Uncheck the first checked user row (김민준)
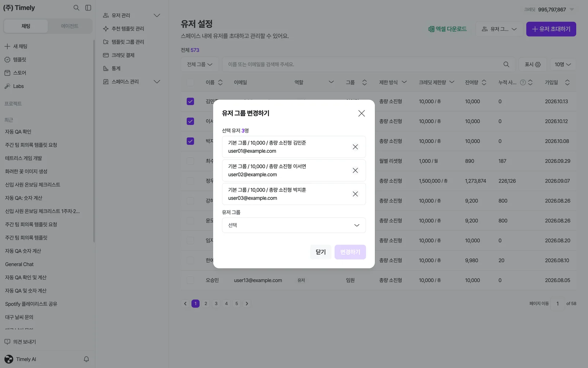Image resolution: width=588 pixels, height=368 pixels. (190, 102)
